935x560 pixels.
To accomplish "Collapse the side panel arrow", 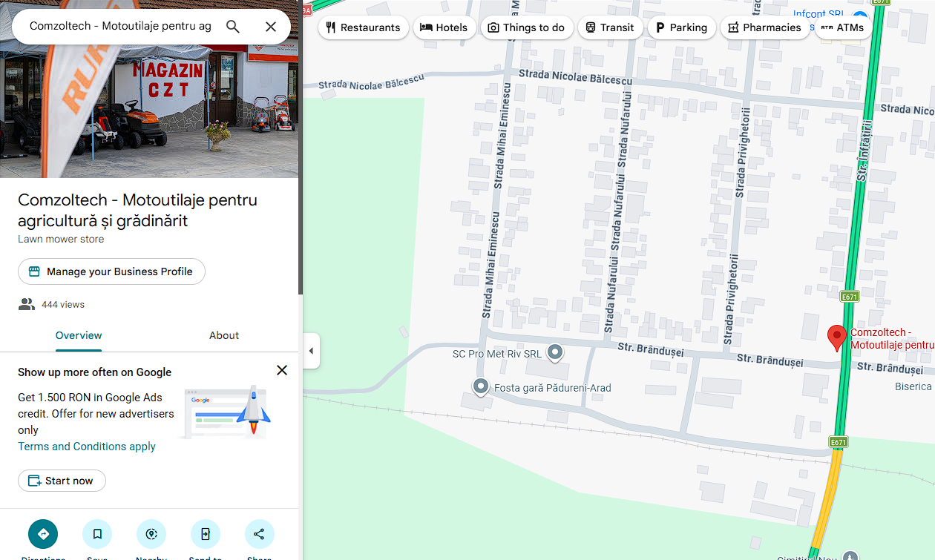I will tap(311, 351).
